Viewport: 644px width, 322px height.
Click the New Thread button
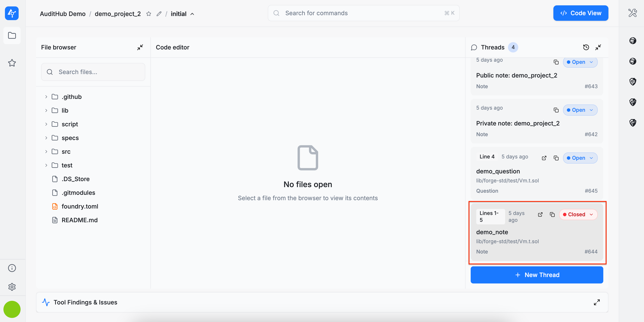click(537, 275)
